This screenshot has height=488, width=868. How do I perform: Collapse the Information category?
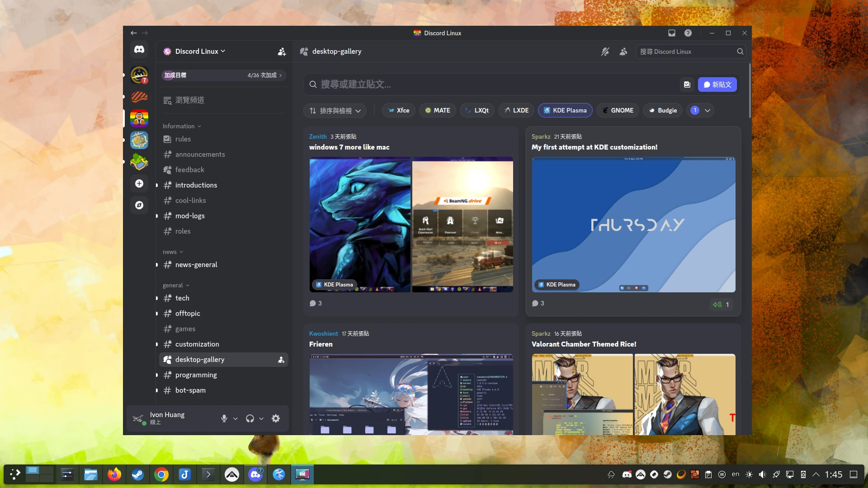[x=182, y=126]
